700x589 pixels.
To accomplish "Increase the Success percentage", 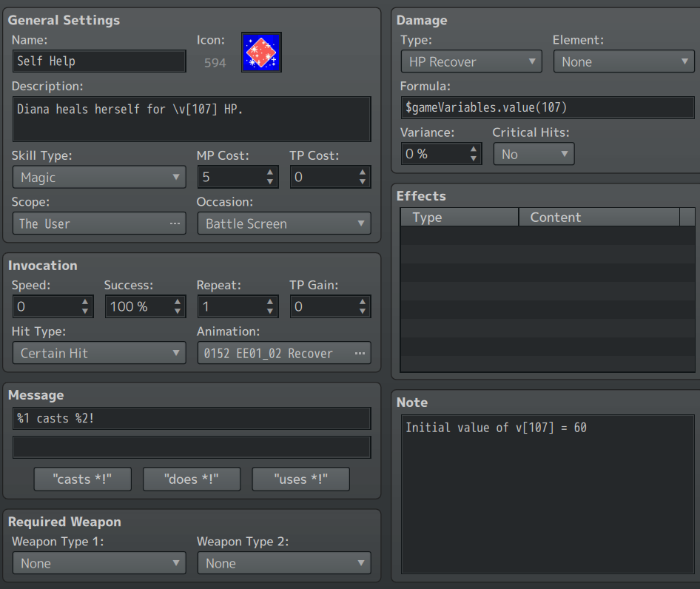I will coord(178,302).
